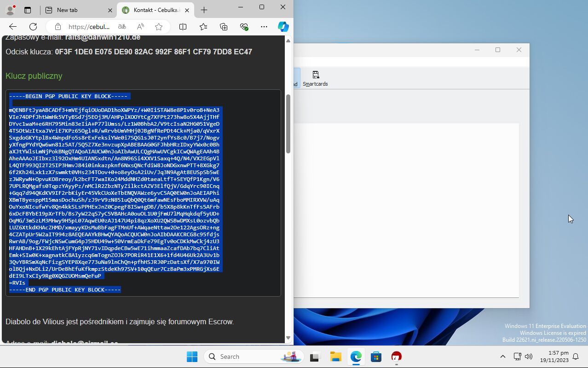Show hidden system tray icons
This screenshot has height=368, width=588.
[x=502, y=356]
